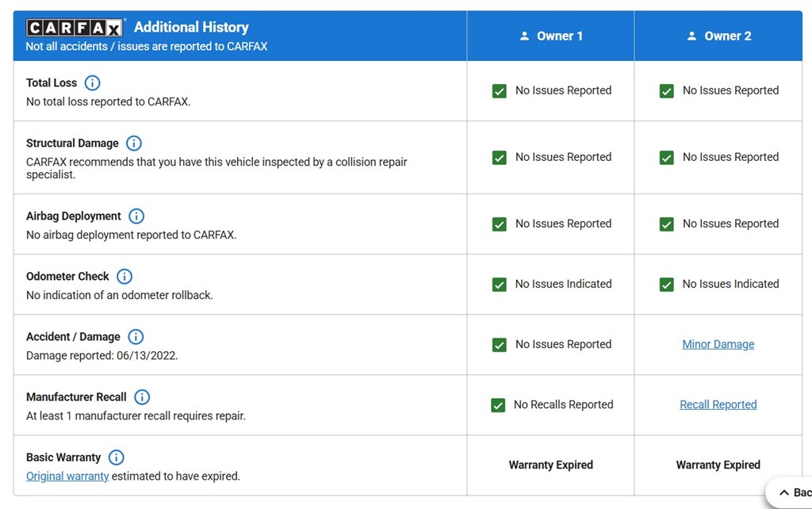Click Owner 2 Odometer Check green checkmark
812x509 pixels.
tap(666, 285)
